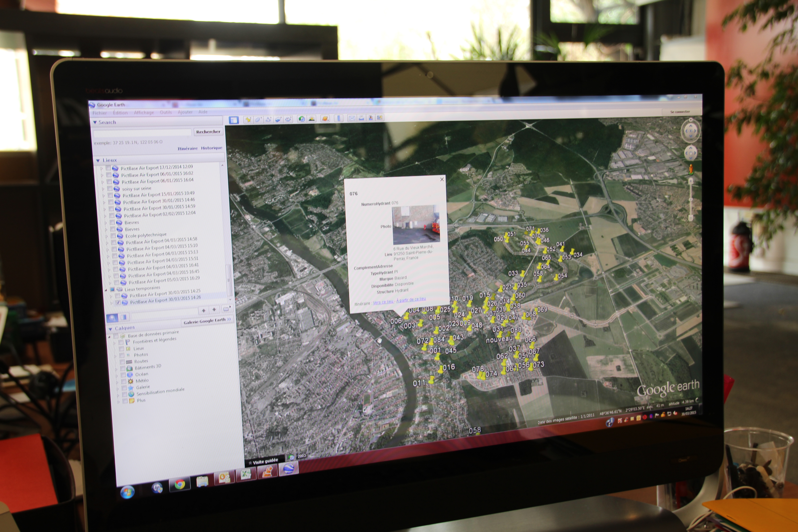Enable the Bâtiments 3D layer checkbox
Screen dimensions: 798x532
coord(123,369)
